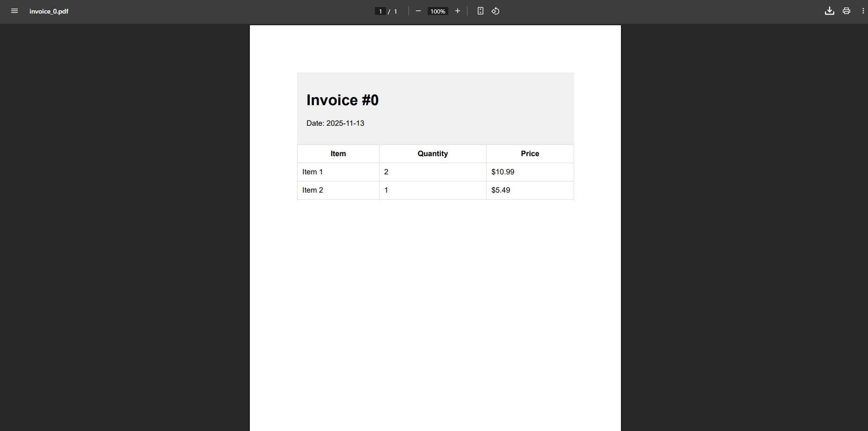Print the current PDF document
Screen dimensions: 868x431
pos(846,11)
